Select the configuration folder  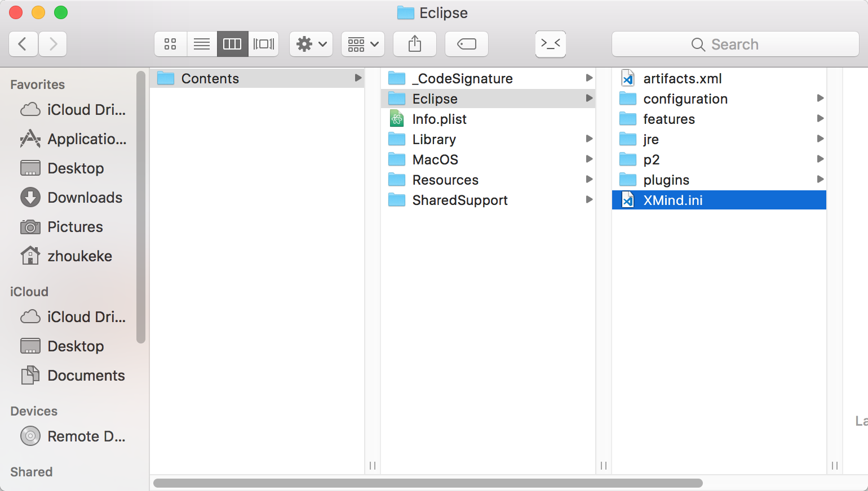tap(719, 99)
